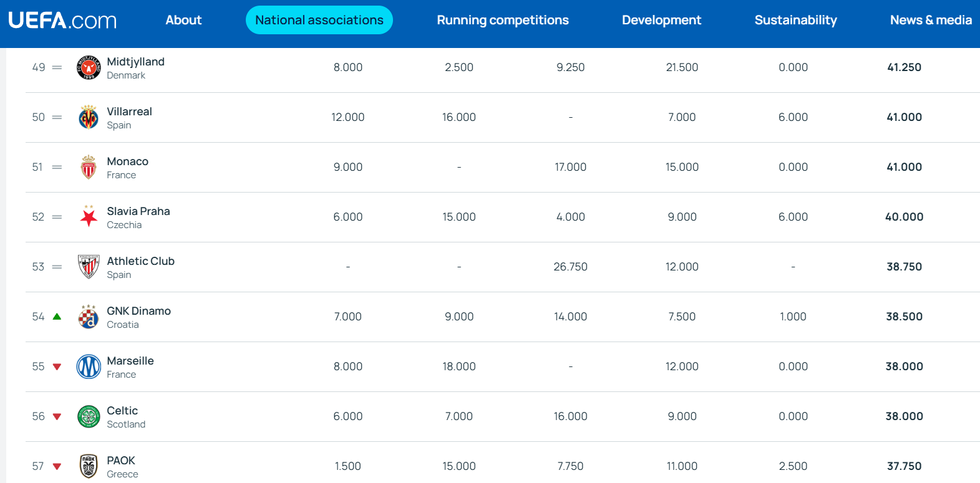Open the Slavia Praha club link

tap(138, 211)
